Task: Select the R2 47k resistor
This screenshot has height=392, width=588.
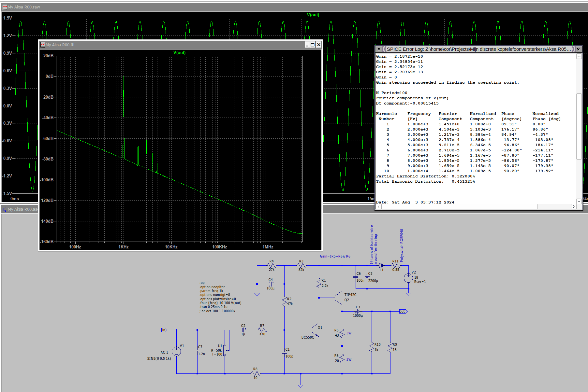Action: [x=284, y=301]
